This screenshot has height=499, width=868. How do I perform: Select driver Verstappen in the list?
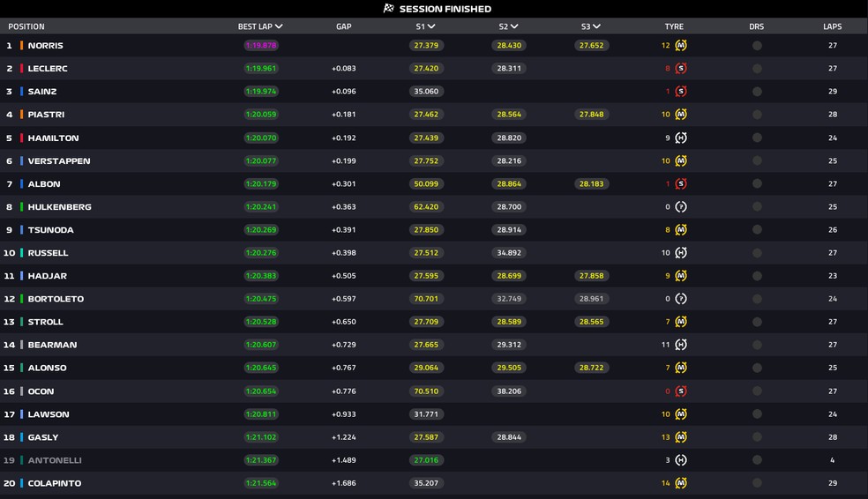click(x=59, y=161)
